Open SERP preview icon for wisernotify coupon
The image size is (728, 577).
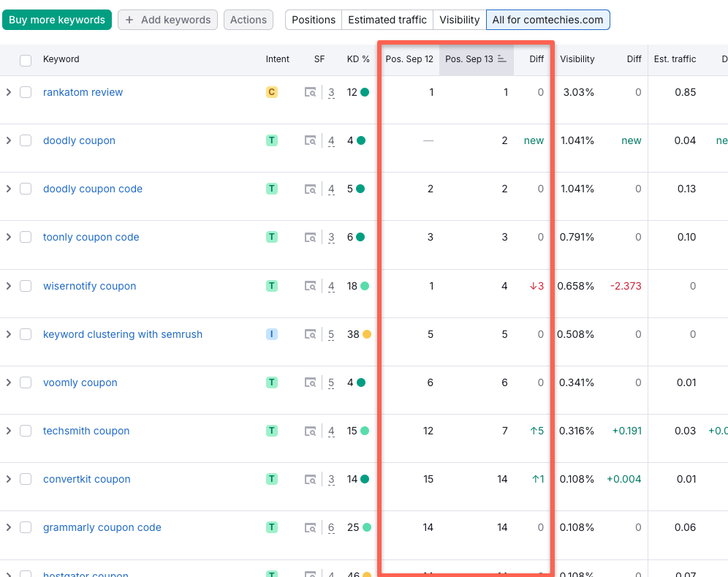pyautogui.click(x=310, y=286)
